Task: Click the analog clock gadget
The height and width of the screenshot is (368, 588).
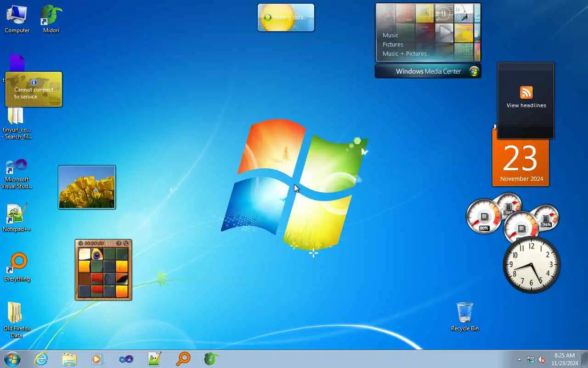Action: click(x=531, y=264)
